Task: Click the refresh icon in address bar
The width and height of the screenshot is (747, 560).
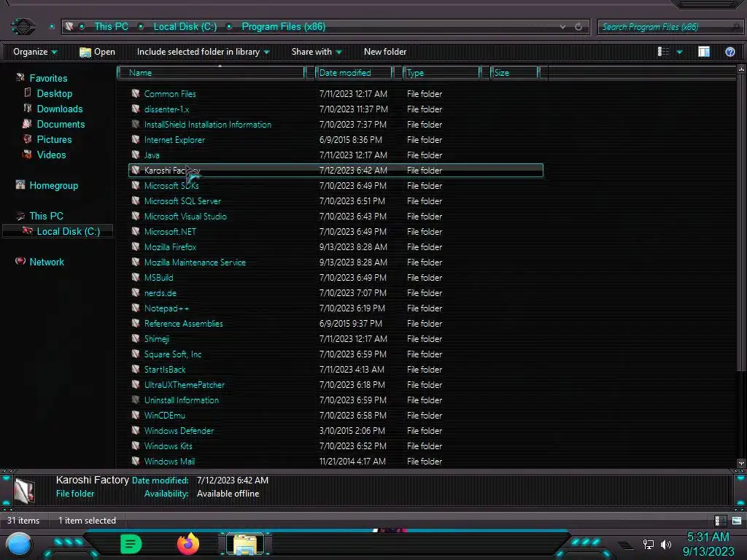Action: pos(578,27)
